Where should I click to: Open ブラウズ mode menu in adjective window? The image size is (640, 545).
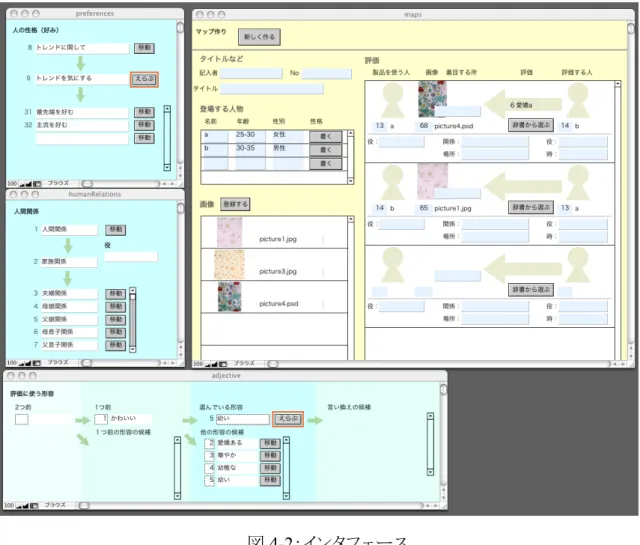tap(55, 505)
